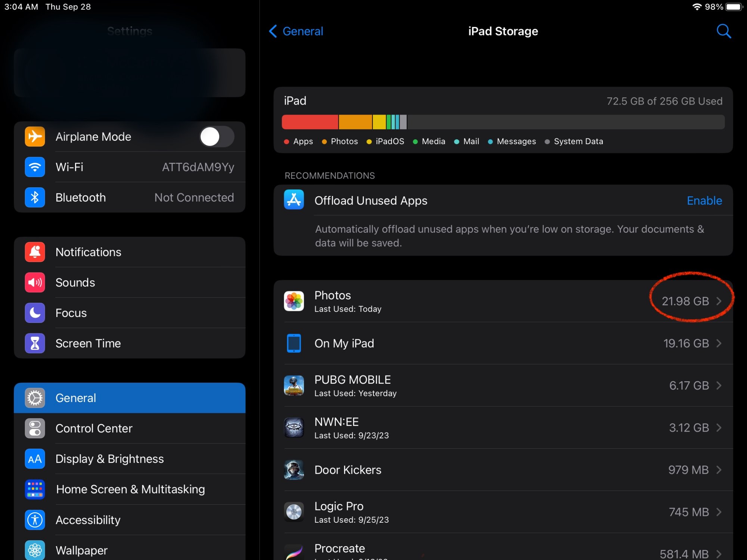
Task: Tap the Wi-Fi settings icon
Action: (35, 167)
